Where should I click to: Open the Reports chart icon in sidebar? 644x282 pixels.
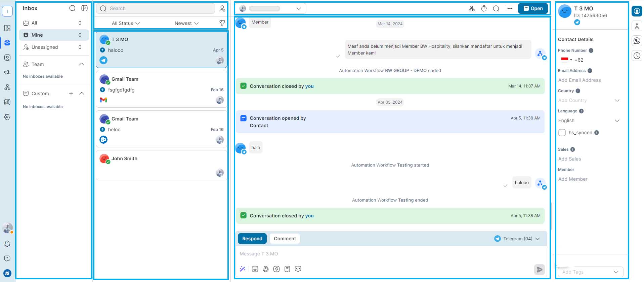[x=7, y=102]
